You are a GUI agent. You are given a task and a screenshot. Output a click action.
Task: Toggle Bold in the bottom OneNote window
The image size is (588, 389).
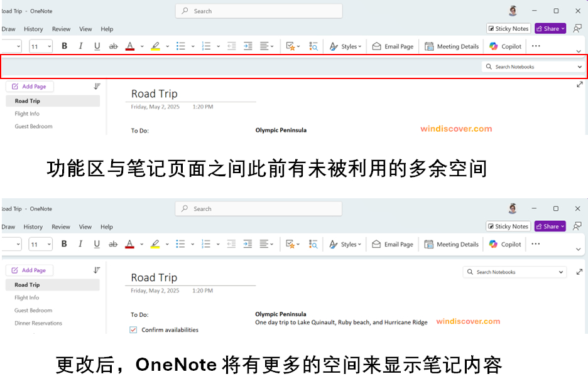64,243
